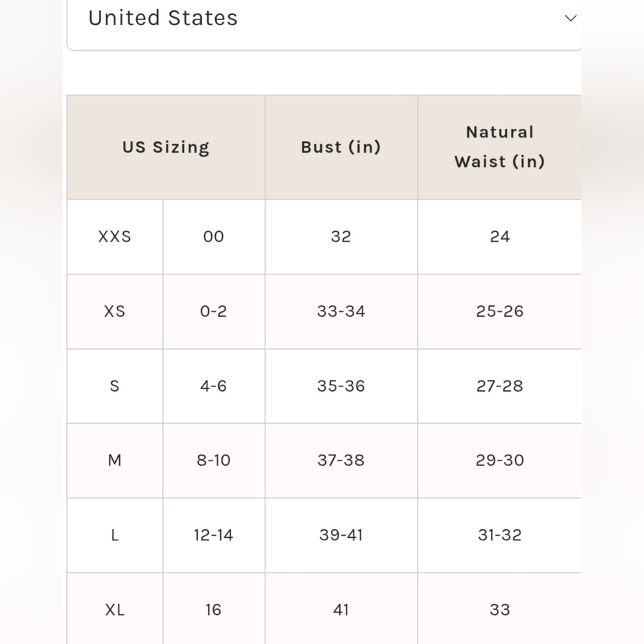Click the XS size cell
Screen dimensions: 644x644
(115, 312)
